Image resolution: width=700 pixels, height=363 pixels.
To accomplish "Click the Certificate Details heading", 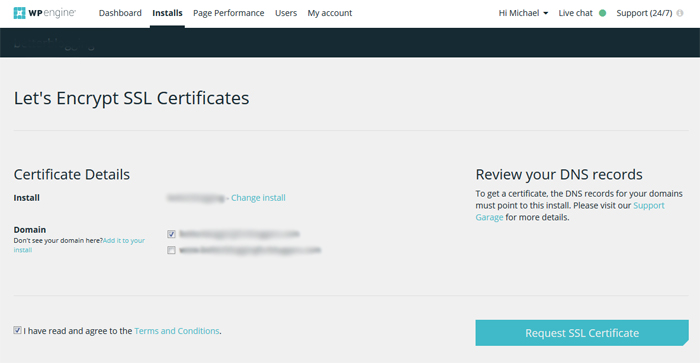I will [71, 174].
